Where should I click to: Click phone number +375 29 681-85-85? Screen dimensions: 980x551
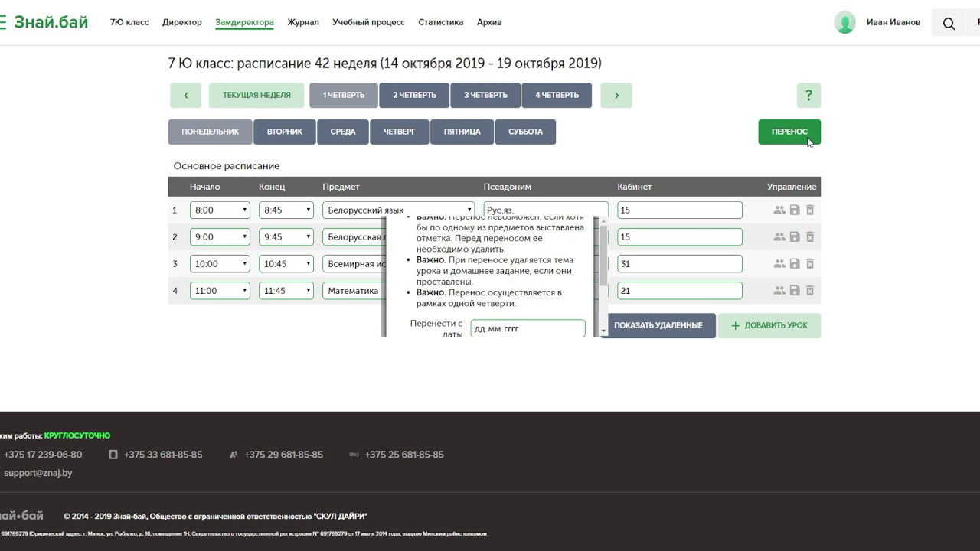pyautogui.click(x=284, y=455)
